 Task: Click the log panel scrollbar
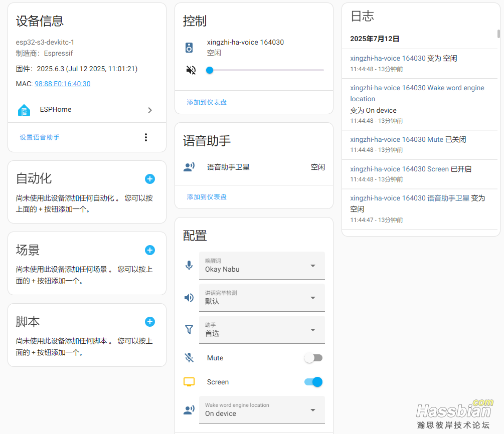click(498, 34)
